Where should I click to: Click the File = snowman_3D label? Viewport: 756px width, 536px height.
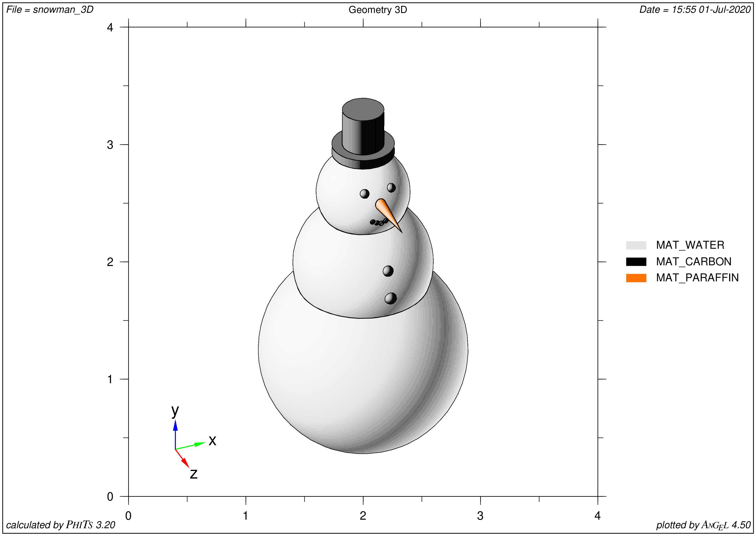[50, 10]
